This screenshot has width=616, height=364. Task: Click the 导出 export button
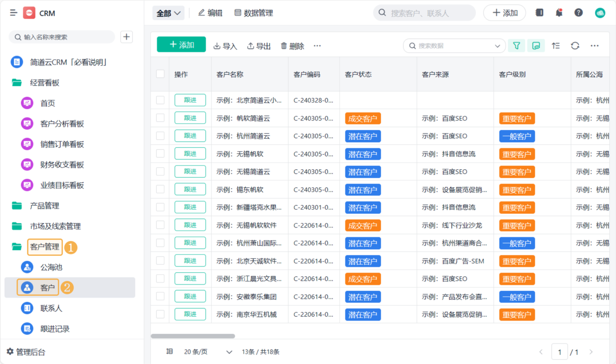coord(259,46)
